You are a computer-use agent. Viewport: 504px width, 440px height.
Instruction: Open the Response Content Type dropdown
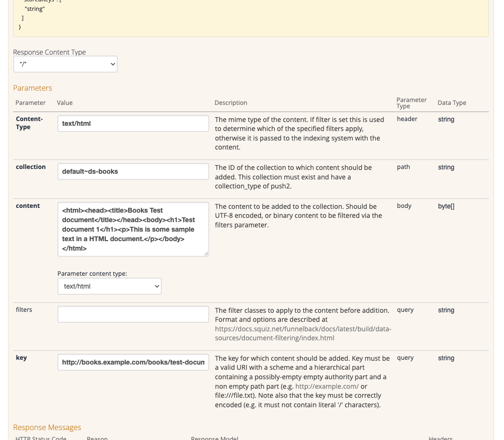click(x=65, y=64)
